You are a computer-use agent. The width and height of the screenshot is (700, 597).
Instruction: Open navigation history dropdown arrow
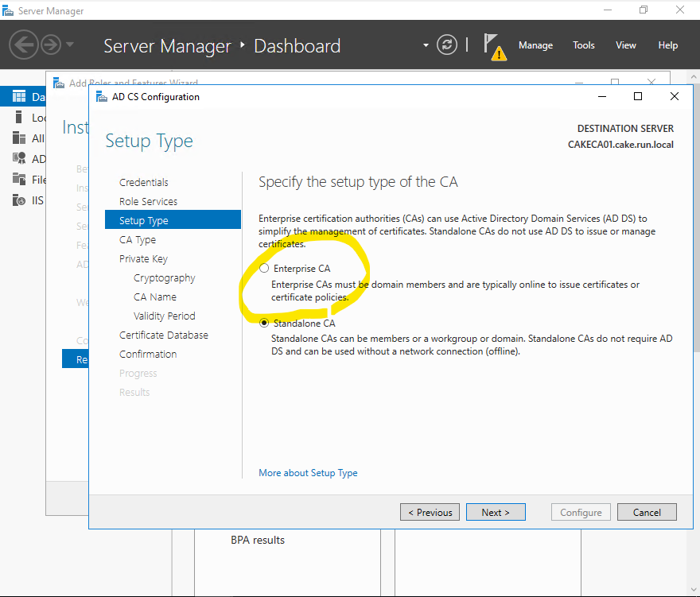[x=70, y=45]
